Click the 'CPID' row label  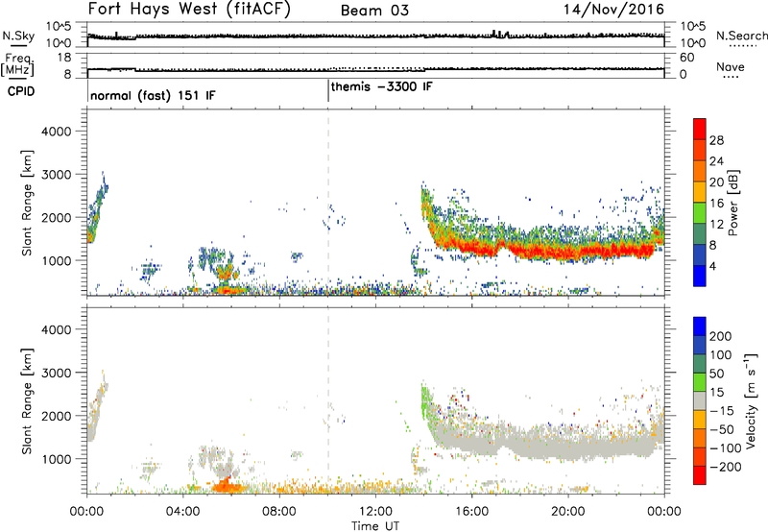[x=21, y=91]
